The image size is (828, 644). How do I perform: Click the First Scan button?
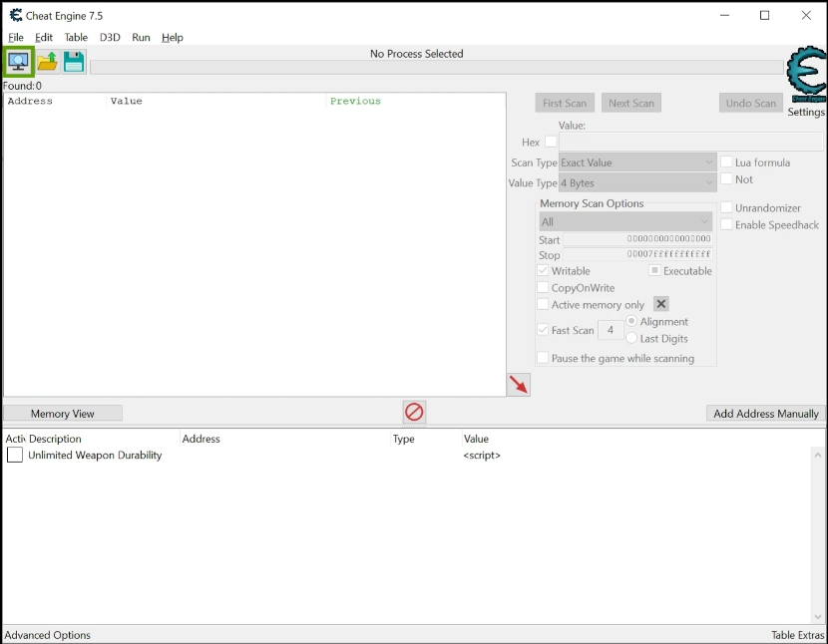point(565,103)
